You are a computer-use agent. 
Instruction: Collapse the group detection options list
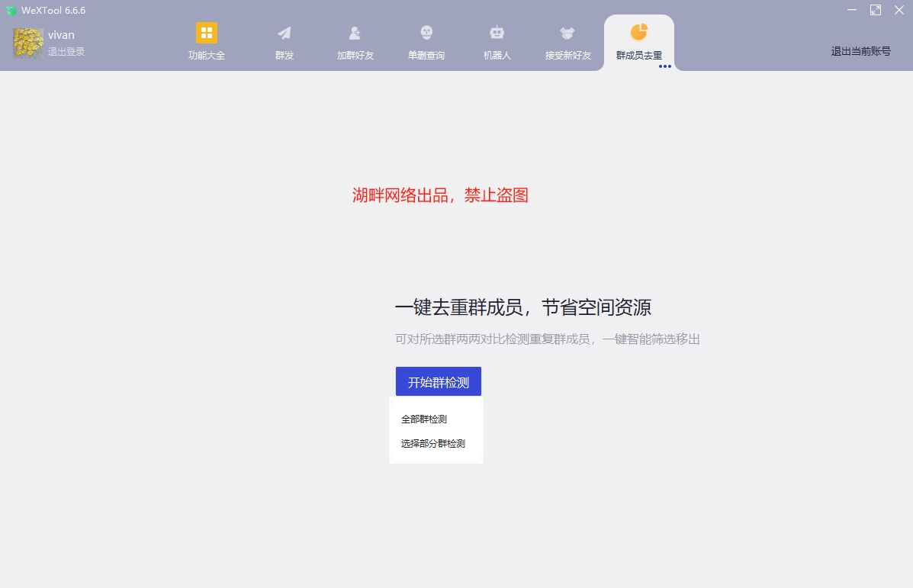[x=438, y=381]
